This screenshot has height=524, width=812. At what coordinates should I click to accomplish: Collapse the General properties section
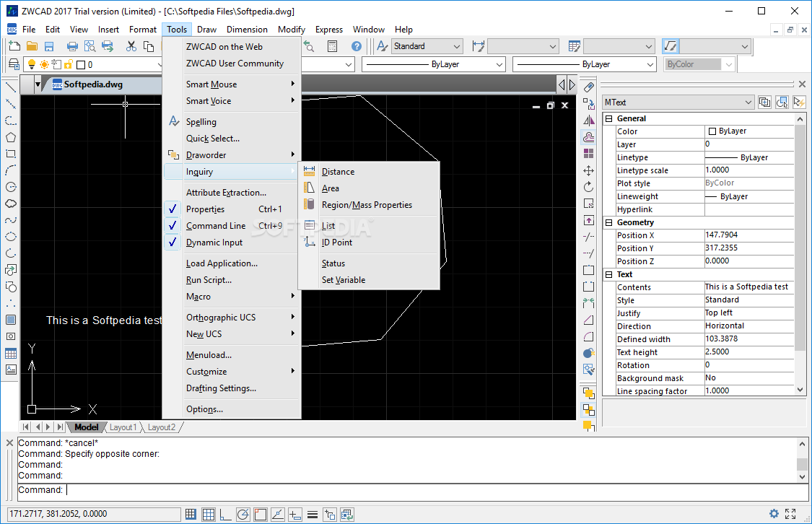[609, 118]
